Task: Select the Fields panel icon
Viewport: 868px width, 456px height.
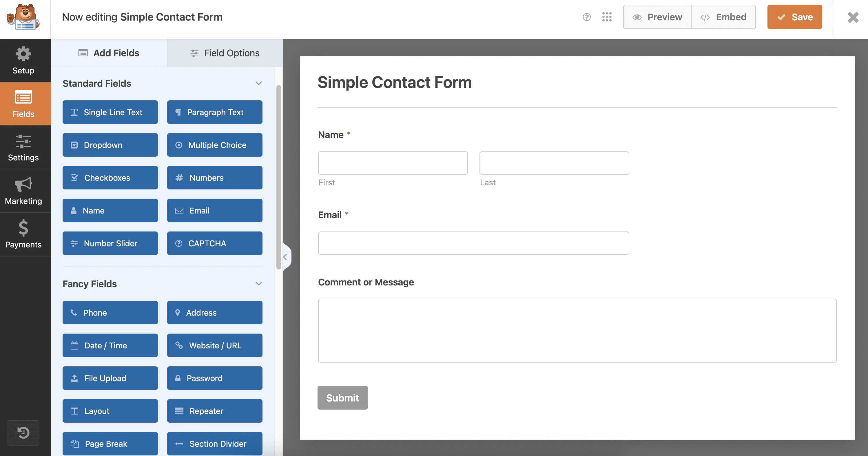Action: (x=23, y=104)
